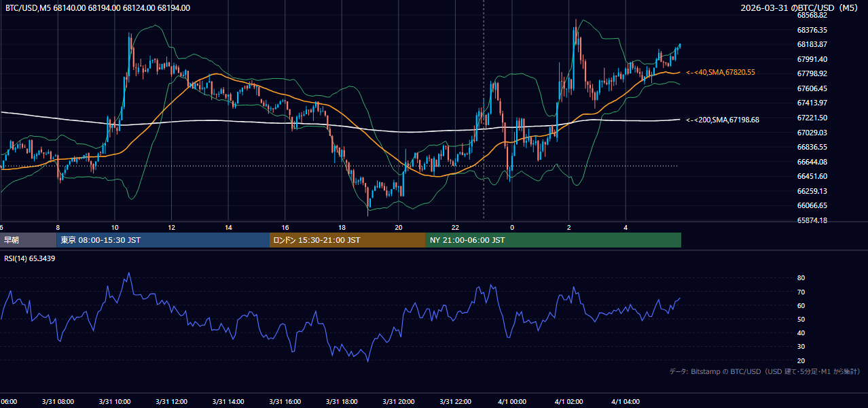This screenshot has width=868, height=408.
Task: Select the 早朝 session bar
Action: (29, 240)
